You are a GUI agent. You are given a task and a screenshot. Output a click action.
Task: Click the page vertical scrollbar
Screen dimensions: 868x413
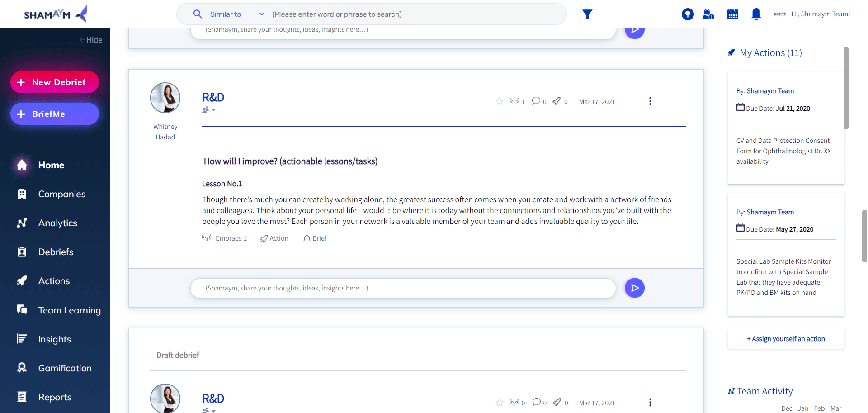coord(864,236)
